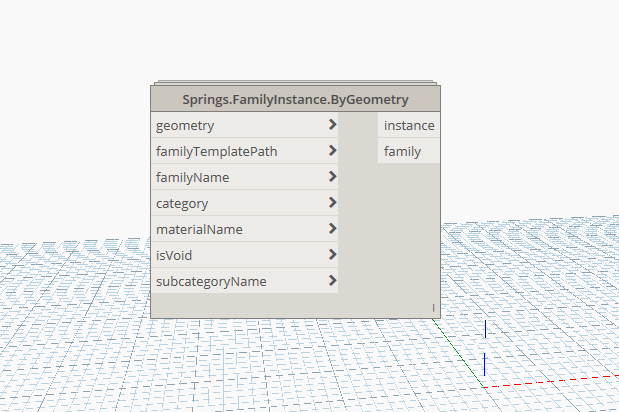
Task: Choose the category input port label
Action: 182,203
